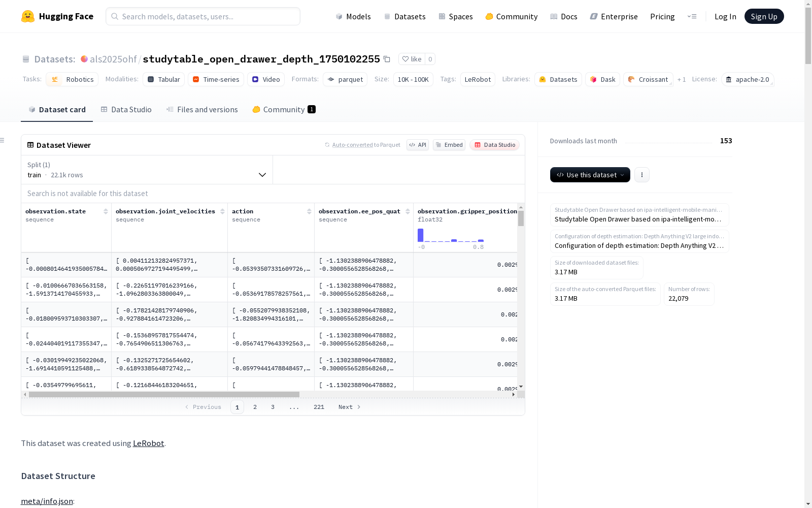Click the Datasets breadcrumb label
This screenshot has width=812, height=508.
tap(54, 59)
